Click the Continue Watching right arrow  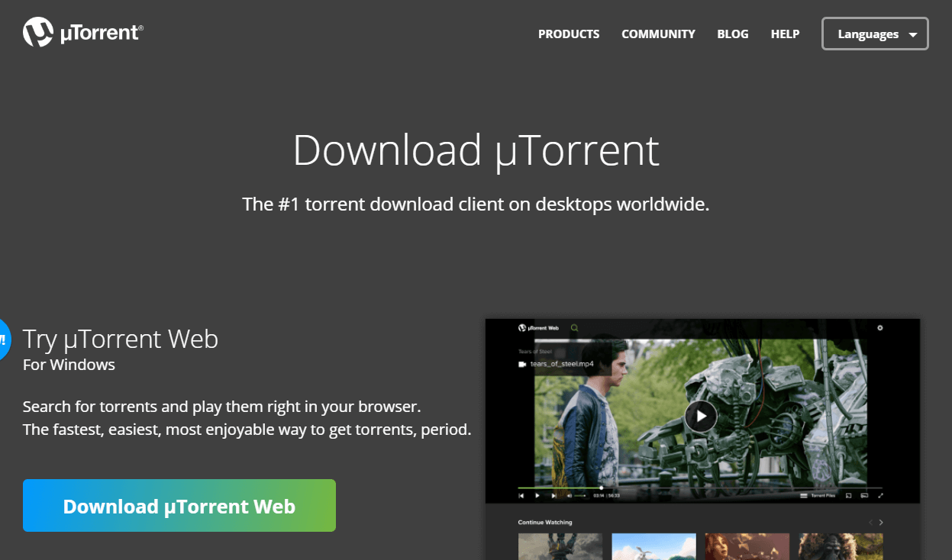pos(881,523)
